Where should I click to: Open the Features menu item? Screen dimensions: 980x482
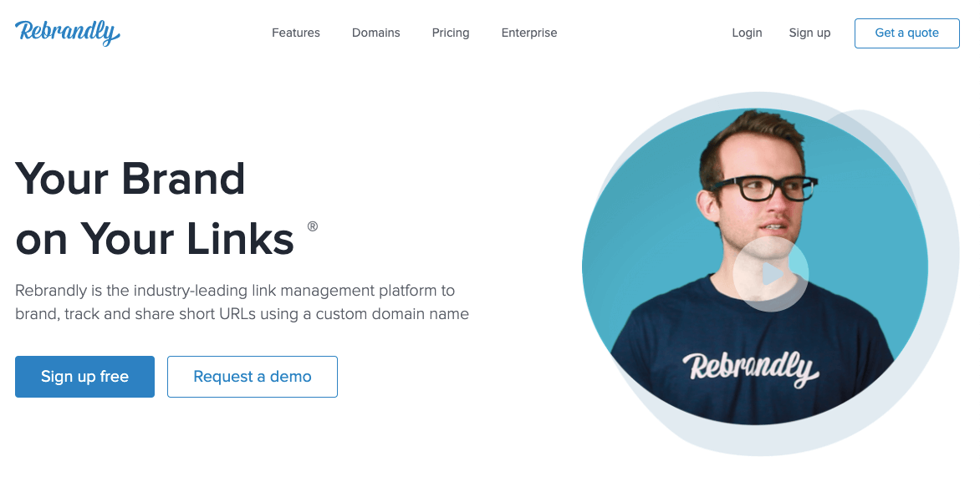click(x=295, y=33)
